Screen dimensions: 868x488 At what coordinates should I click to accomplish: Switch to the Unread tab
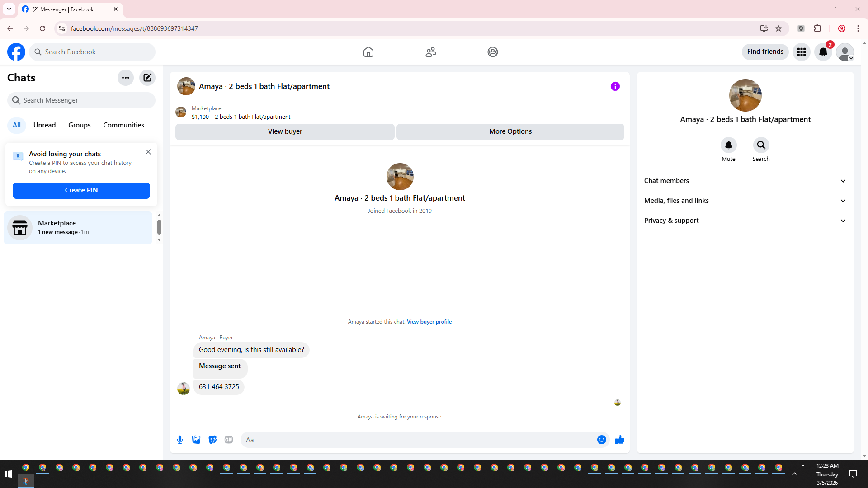tap(45, 125)
